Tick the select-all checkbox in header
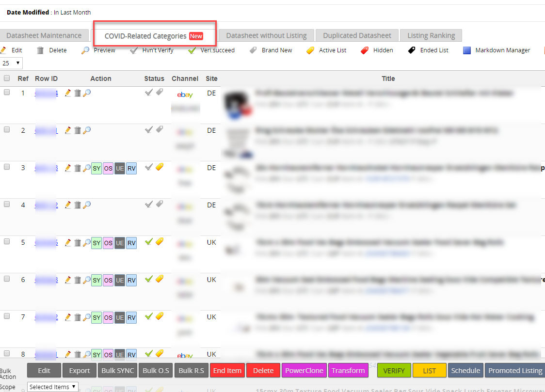Image resolution: width=545 pixels, height=392 pixels. (x=7, y=78)
